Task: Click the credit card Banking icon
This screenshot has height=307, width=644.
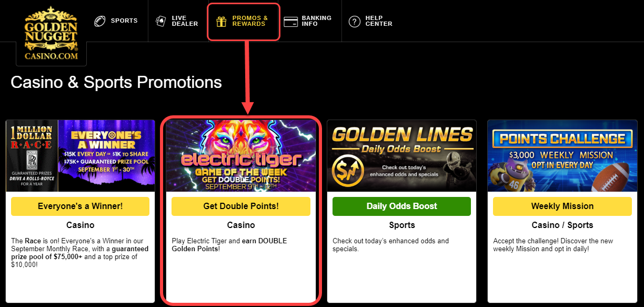Action: (290, 21)
